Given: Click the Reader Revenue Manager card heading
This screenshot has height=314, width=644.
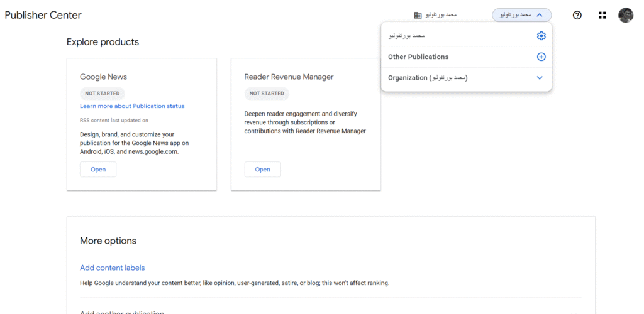Looking at the screenshot, I should pos(289,77).
